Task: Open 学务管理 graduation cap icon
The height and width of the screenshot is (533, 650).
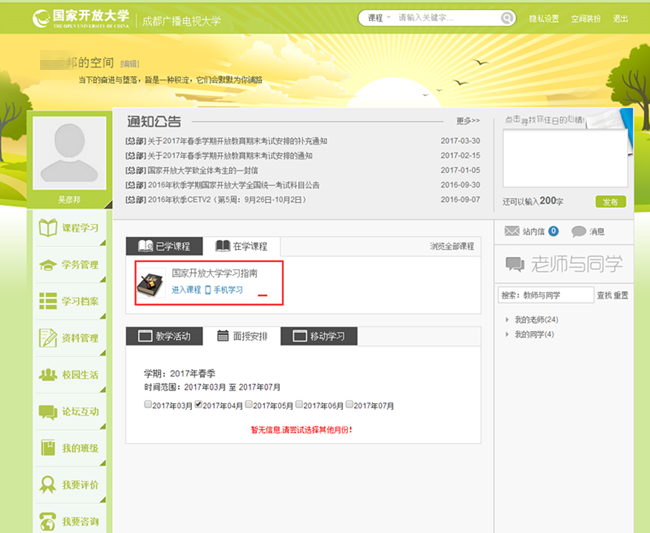Action: (48, 265)
